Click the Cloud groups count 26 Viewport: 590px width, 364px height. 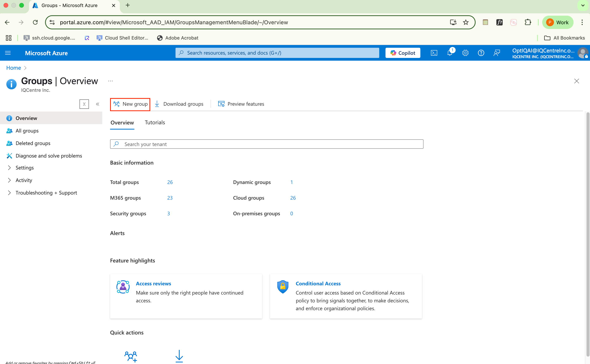[x=293, y=198]
